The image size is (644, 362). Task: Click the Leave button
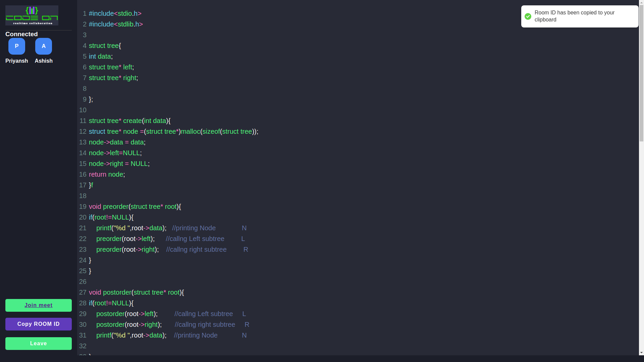click(38, 343)
